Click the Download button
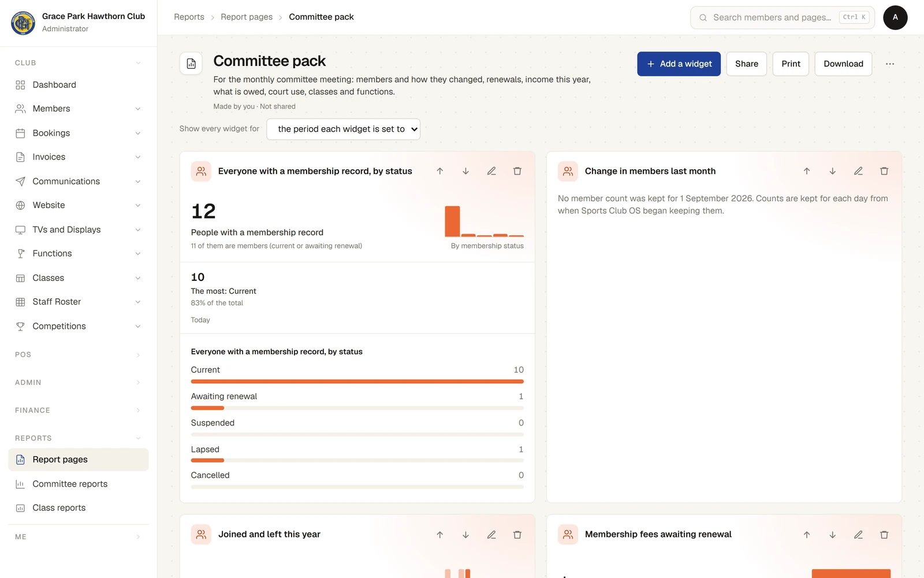924x578 pixels. pyautogui.click(x=844, y=64)
